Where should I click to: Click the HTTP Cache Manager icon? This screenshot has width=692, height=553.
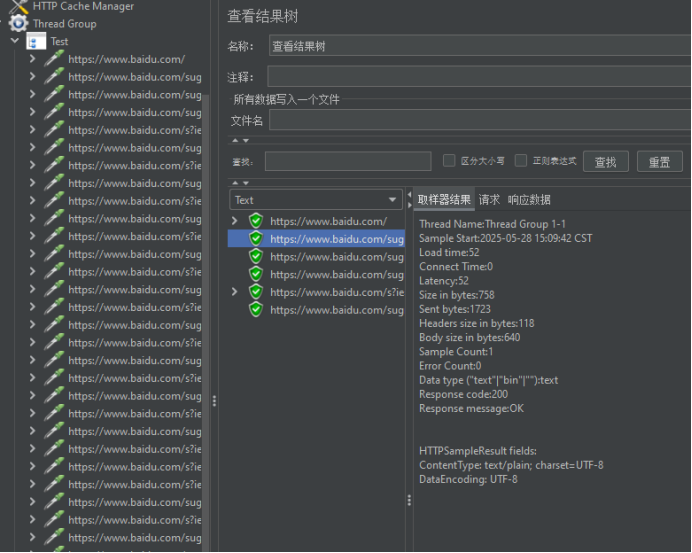[x=18, y=6]
